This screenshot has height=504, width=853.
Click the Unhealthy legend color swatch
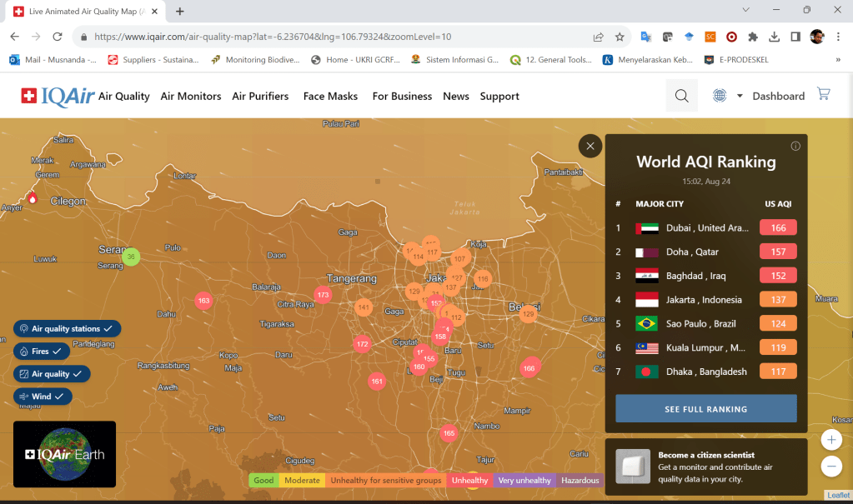(x=469, y=481)
